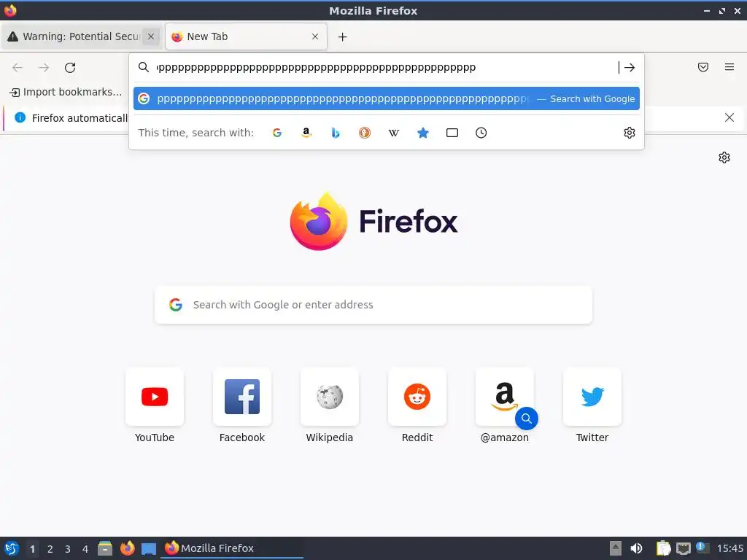Click the taskbar clock showing 15:45
The image size is (747, 560).
tap(729, 548)
